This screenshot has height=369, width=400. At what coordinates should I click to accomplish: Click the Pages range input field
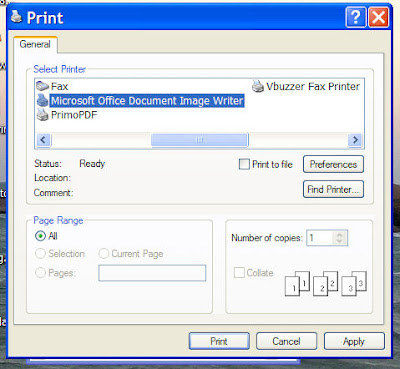[x=152, y=273]
